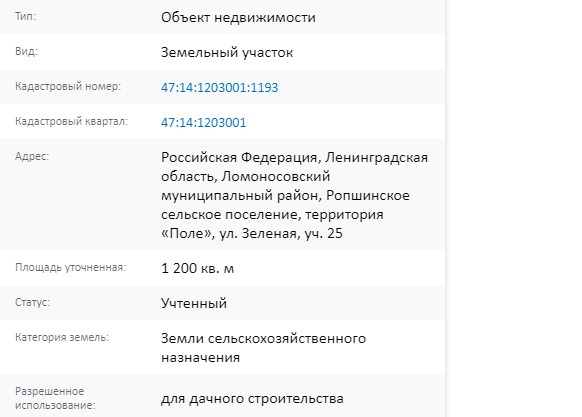Click the 'Статус:' field label

point(32,302)
